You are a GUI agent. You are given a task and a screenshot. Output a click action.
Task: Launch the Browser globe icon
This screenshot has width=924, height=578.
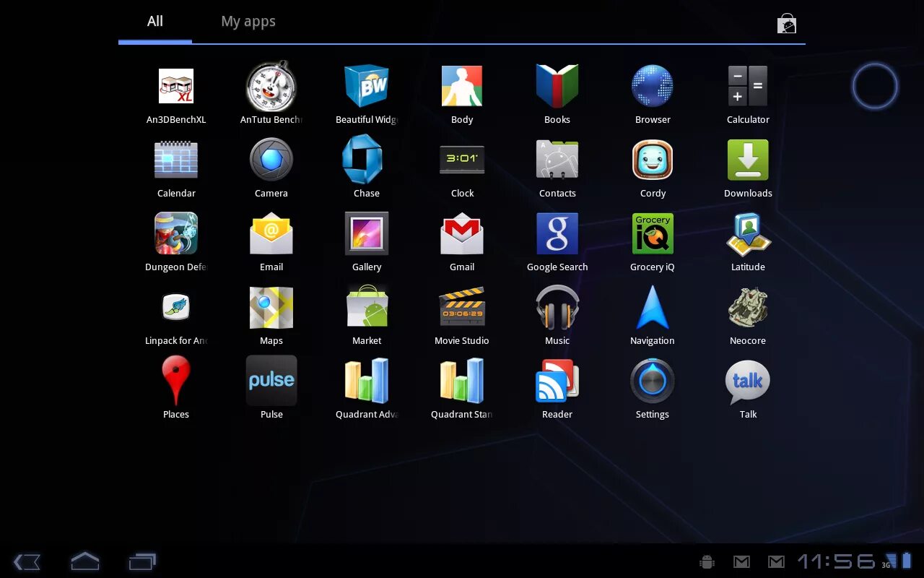click(653, 87)
